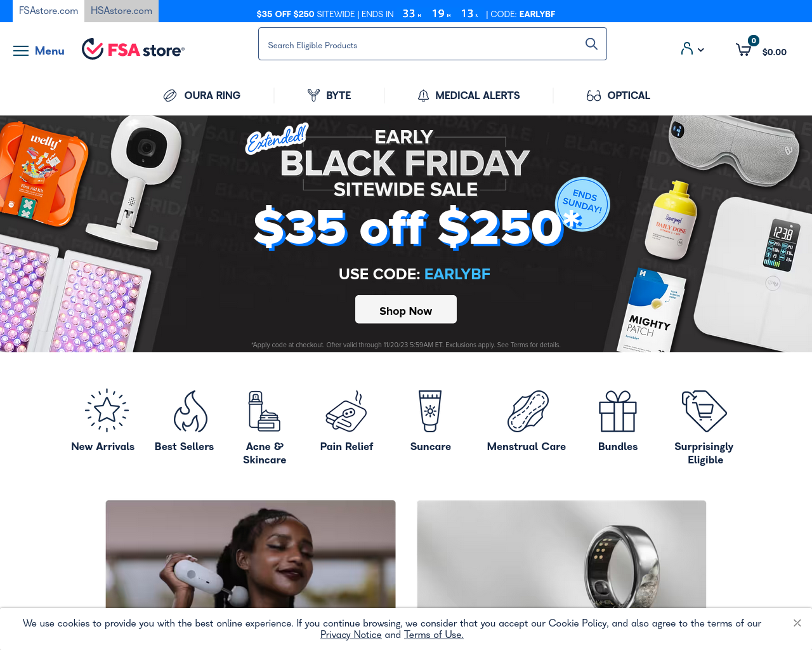This screenshot has width=812, height=650.
Task: Open the shopping cart icon
Action: pos(743,50)
